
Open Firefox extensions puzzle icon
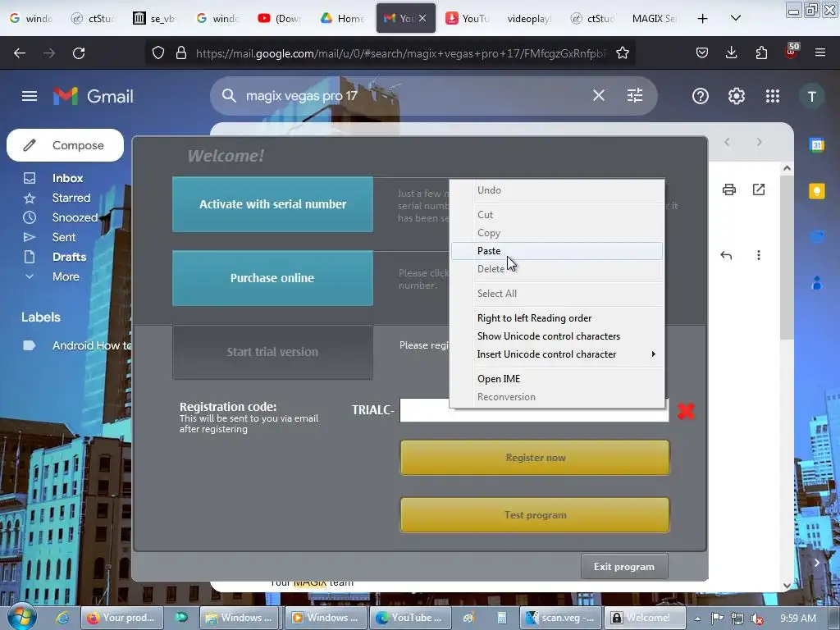coord(761,52)
